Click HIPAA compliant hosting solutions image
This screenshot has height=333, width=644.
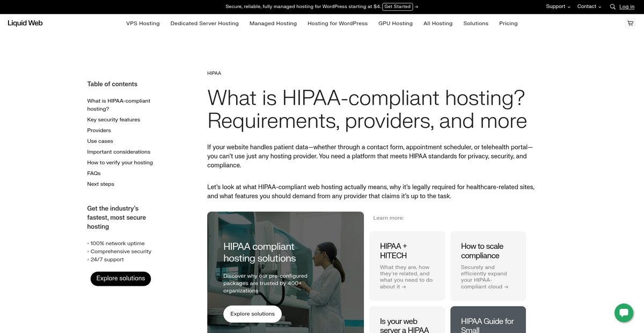point(286,272)
